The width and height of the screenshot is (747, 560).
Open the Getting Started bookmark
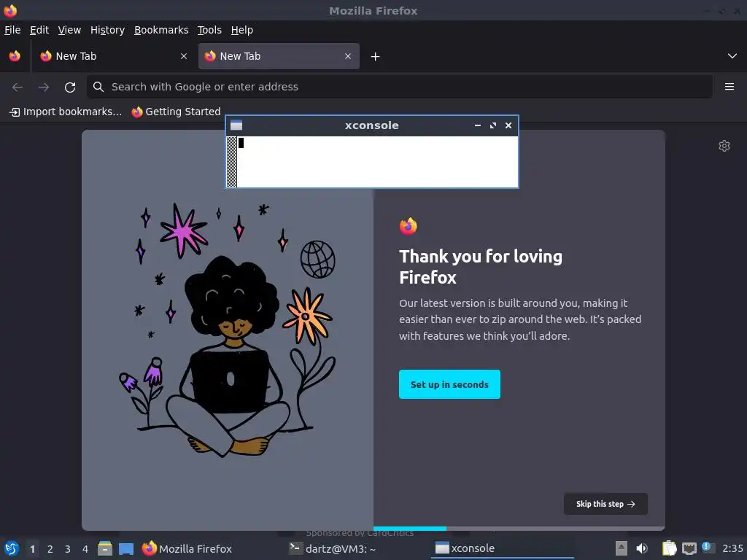coord(177,112)
